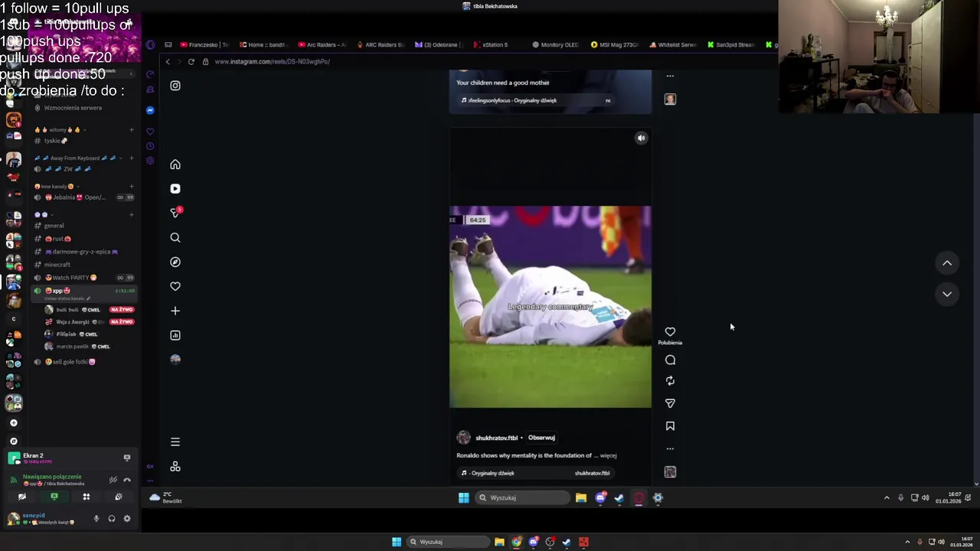Image resolution: width=980 pixels, height=551 pixels.
Task: Like the reel with heart Polubienia icon
Action: 670,331
